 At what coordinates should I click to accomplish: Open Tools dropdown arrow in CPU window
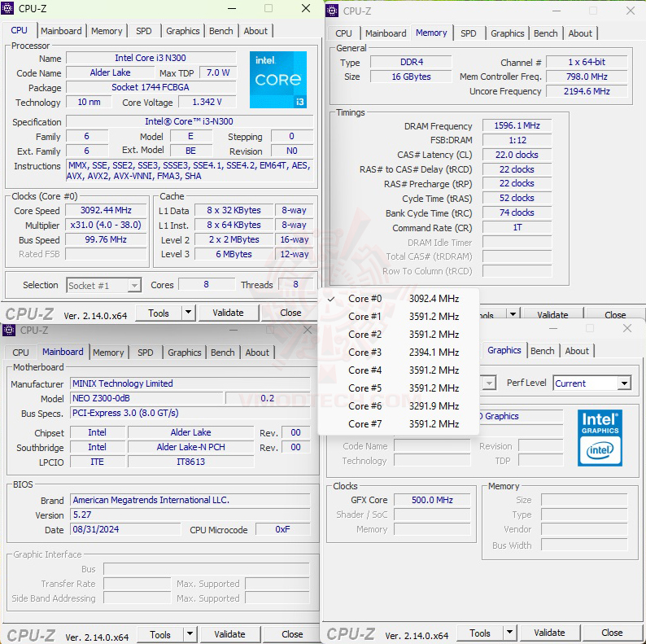(188, 313)
